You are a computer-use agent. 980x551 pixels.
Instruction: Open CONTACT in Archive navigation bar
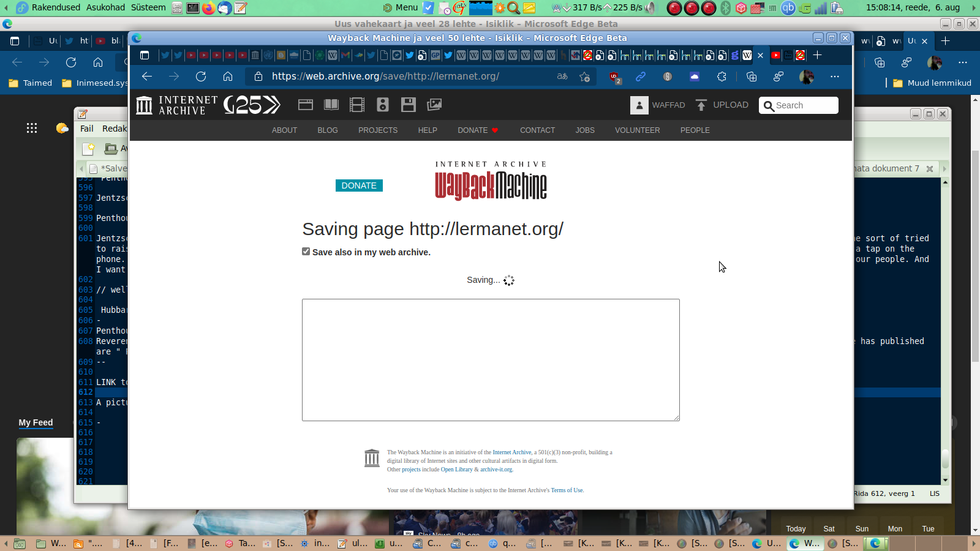pos(537,130)
